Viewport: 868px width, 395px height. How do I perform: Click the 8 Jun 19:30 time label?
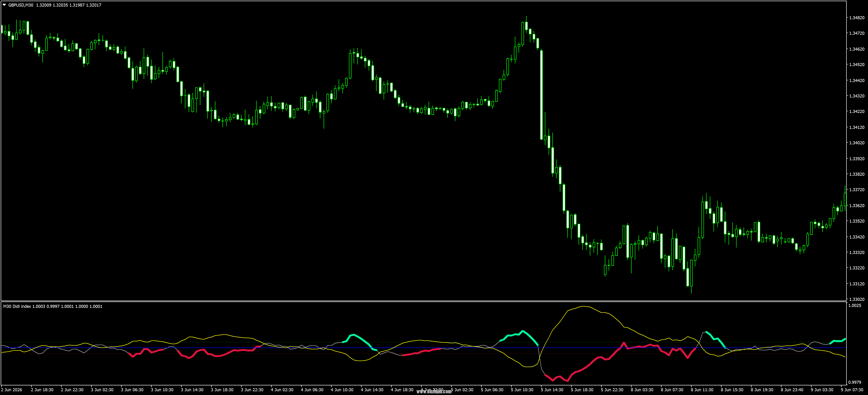click(762, 390)
